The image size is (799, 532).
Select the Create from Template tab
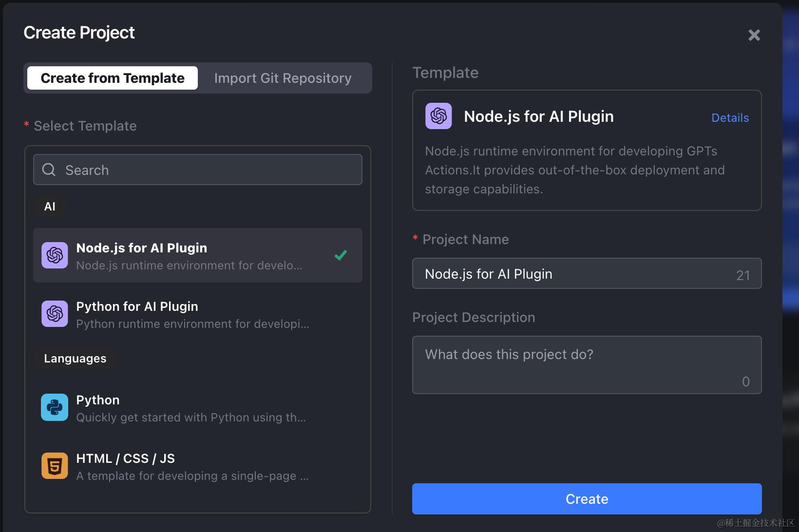pos(113,78)
